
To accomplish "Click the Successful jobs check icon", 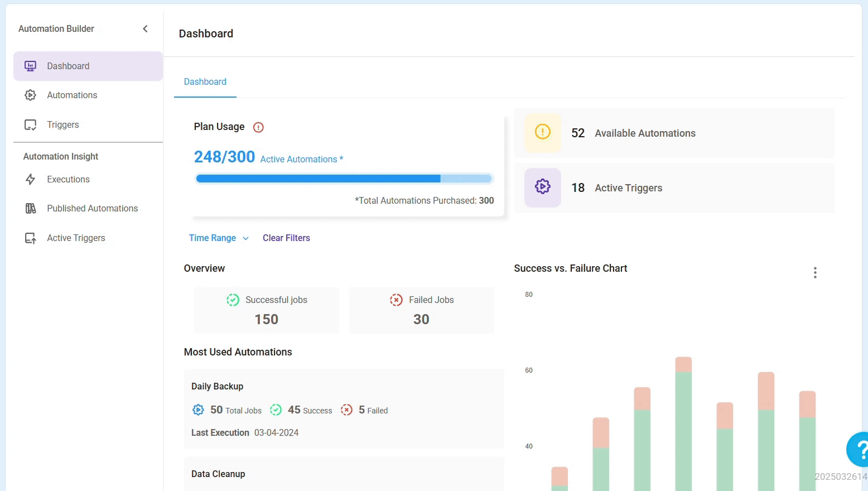I will point(233,300).
